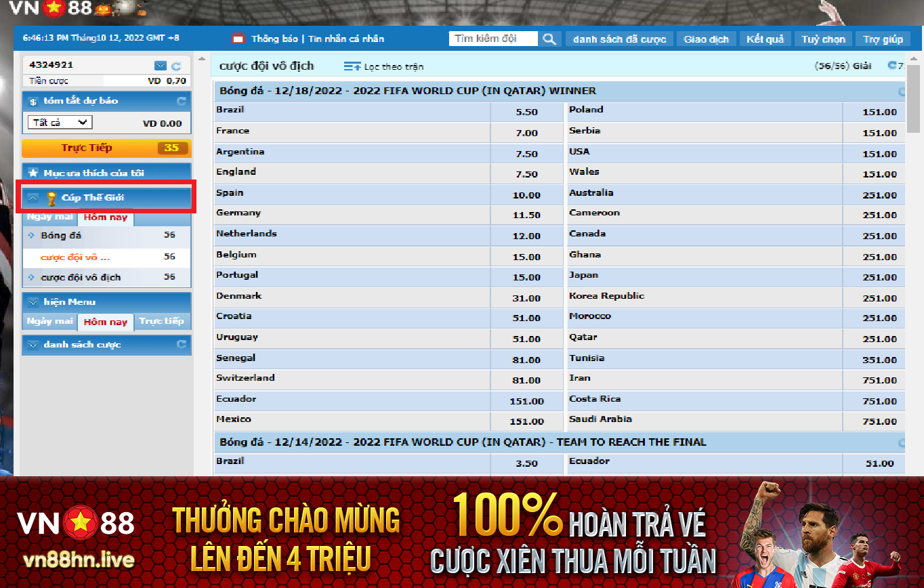Viewport: 924px width, 588px height.
Task: Select Brazil winner odds 5.50
Action: pos(527,112)
